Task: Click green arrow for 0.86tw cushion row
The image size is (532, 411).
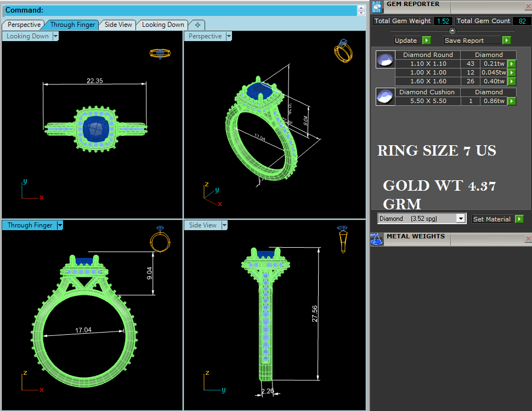Action: point(512,101)
